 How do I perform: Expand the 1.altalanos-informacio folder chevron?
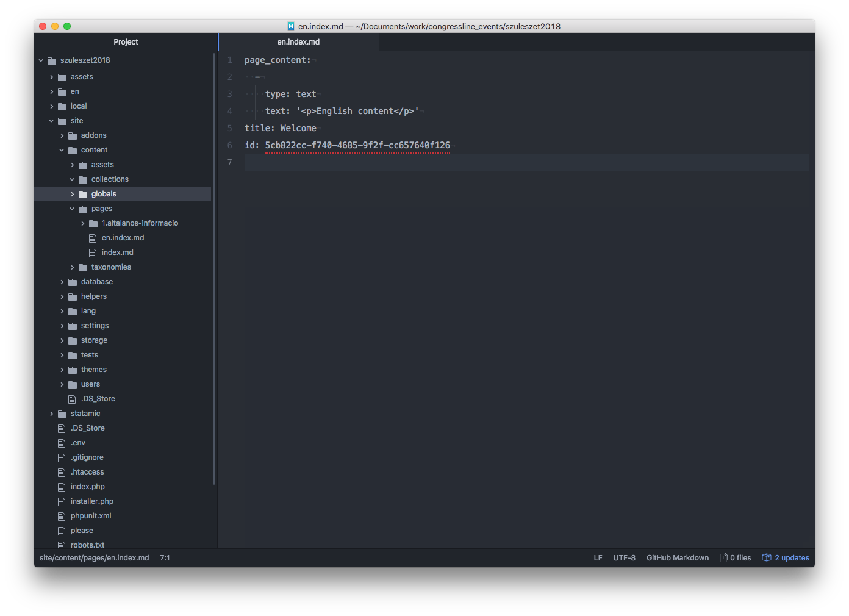82,223
